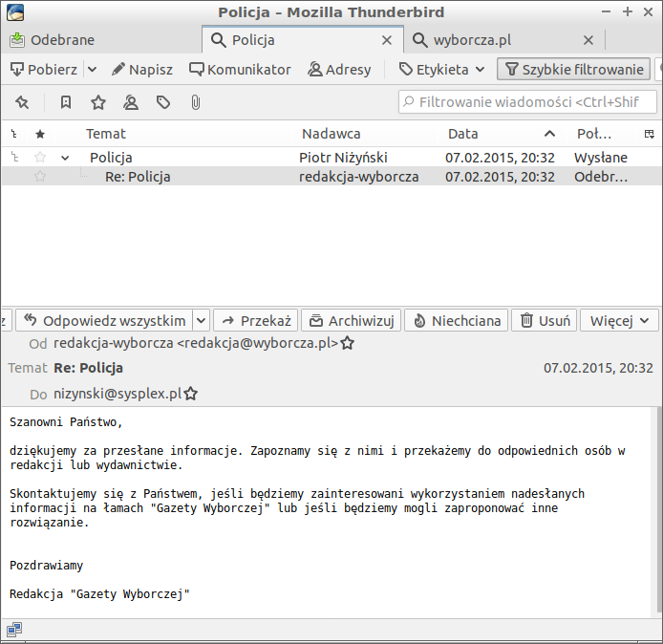
Task: Click sender address redakcja@wyborcza.pl in header
Action: (x=196, y=343)
